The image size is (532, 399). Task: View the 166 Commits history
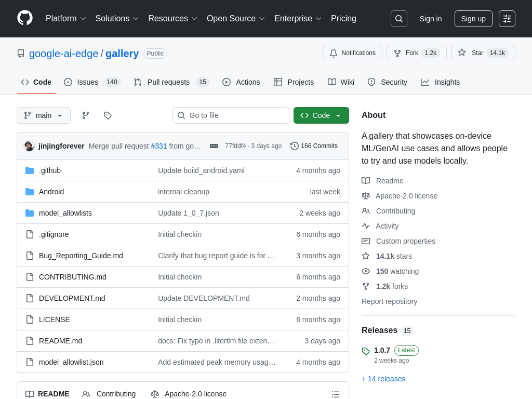(x=314, y=146)
